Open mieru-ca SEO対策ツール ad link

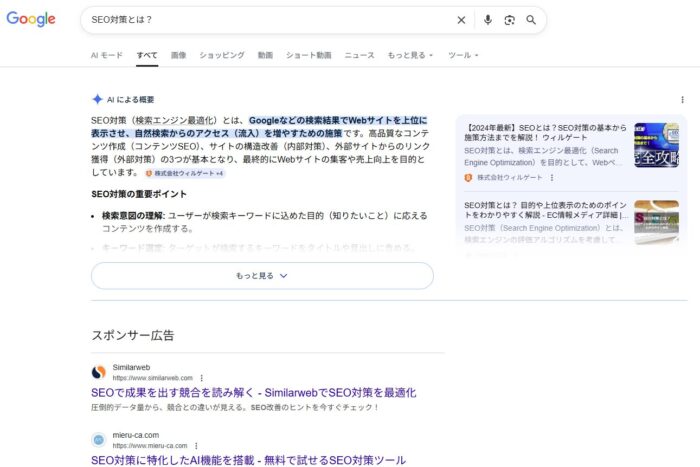(248, 460)
